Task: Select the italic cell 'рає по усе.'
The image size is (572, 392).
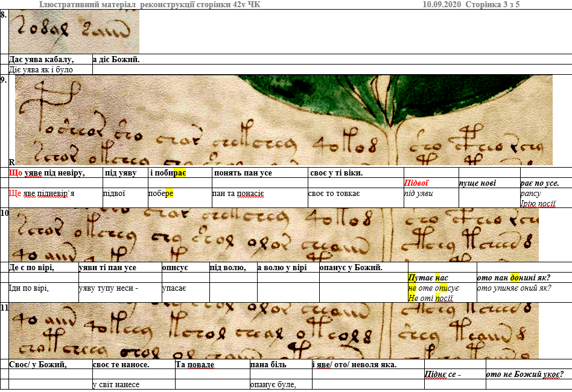Action: [545, 183]
